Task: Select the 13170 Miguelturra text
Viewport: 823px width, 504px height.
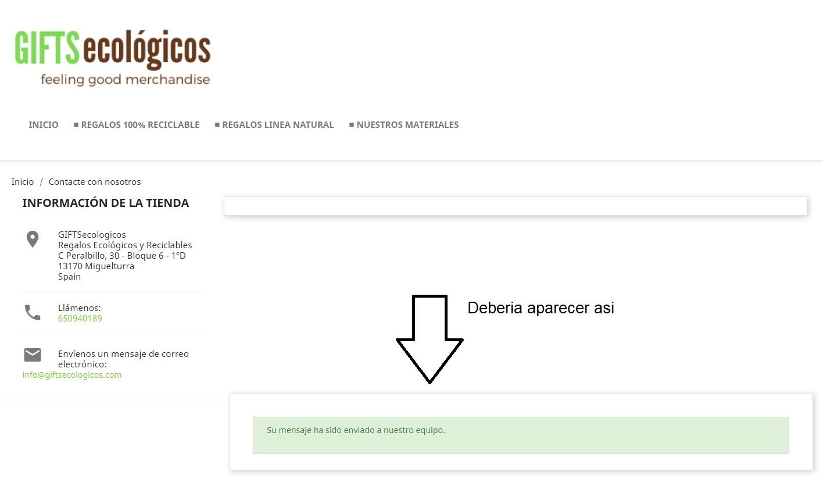Action: (x=96, y=266)
